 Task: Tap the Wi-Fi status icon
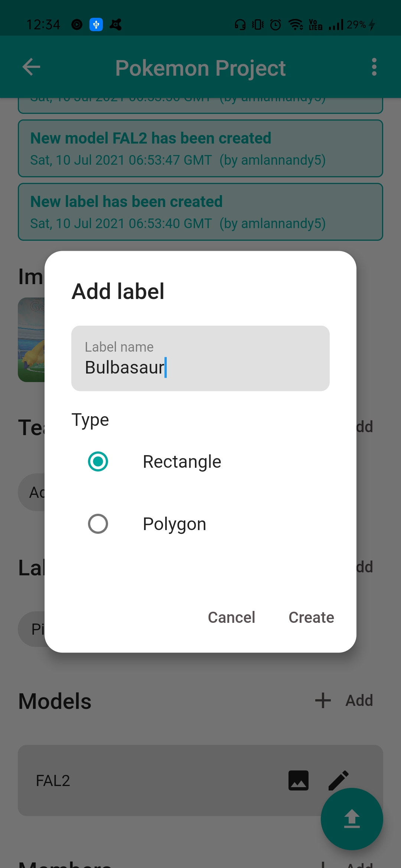296,25
